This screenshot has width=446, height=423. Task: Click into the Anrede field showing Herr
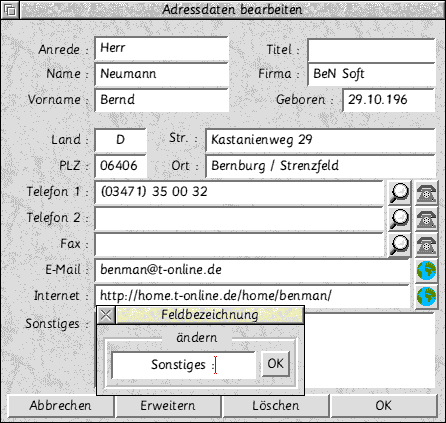pos(162,49)
